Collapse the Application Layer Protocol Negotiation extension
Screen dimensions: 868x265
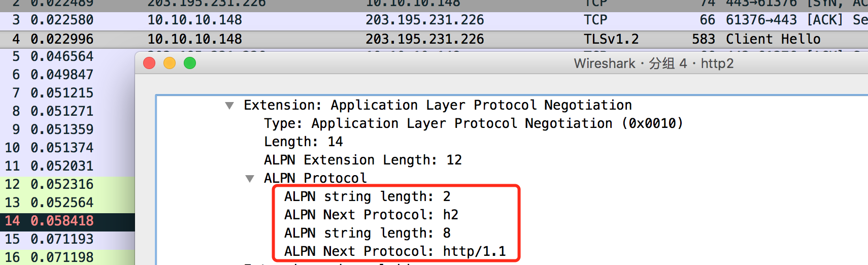pos(229,106)
